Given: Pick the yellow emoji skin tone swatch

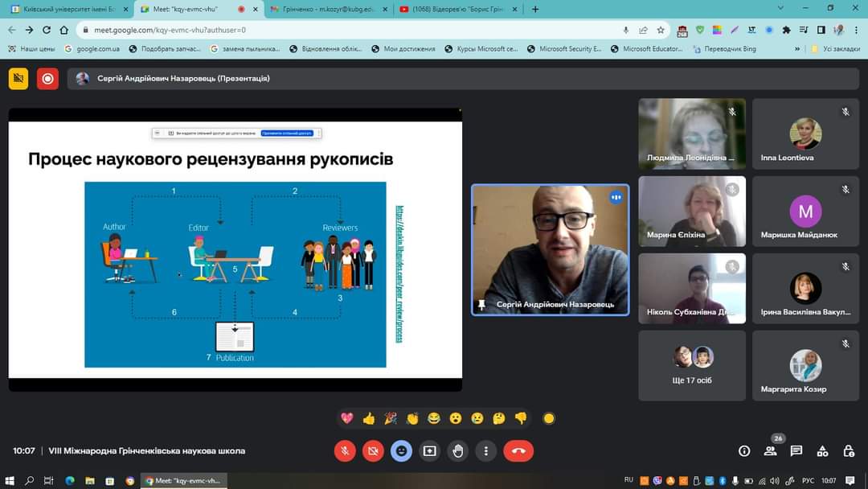Looking at the screenshot, I should (x=549, y=418).
